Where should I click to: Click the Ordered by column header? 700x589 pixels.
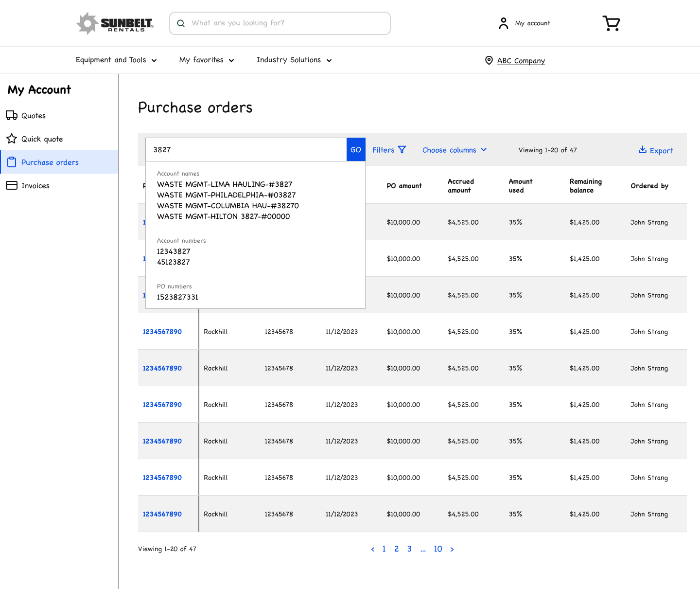pos(649,186)
